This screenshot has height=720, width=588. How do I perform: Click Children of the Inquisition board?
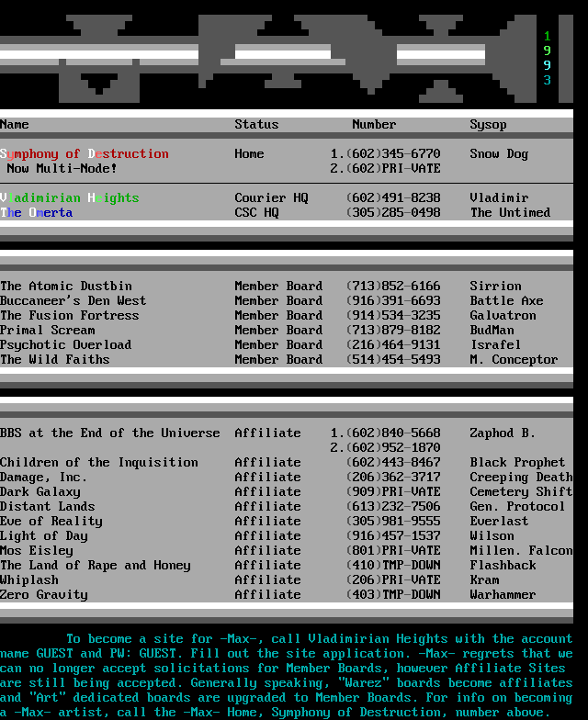[x=99, y=463]
